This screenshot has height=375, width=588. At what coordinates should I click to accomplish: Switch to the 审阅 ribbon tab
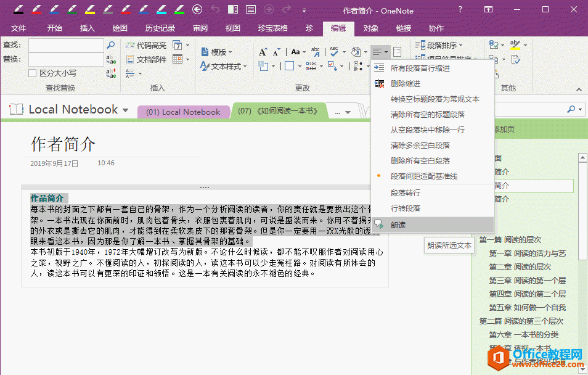point(201,28)
